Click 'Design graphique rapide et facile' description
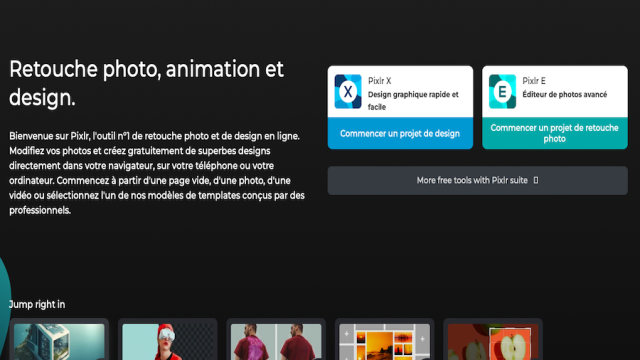The image size is (640, 360). [x=413, y=100]
